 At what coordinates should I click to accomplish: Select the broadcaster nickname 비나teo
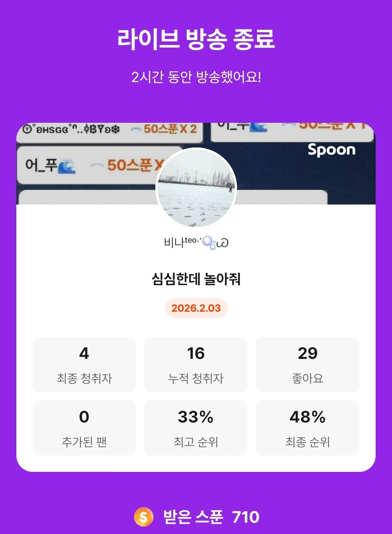(x=181, y=242)
